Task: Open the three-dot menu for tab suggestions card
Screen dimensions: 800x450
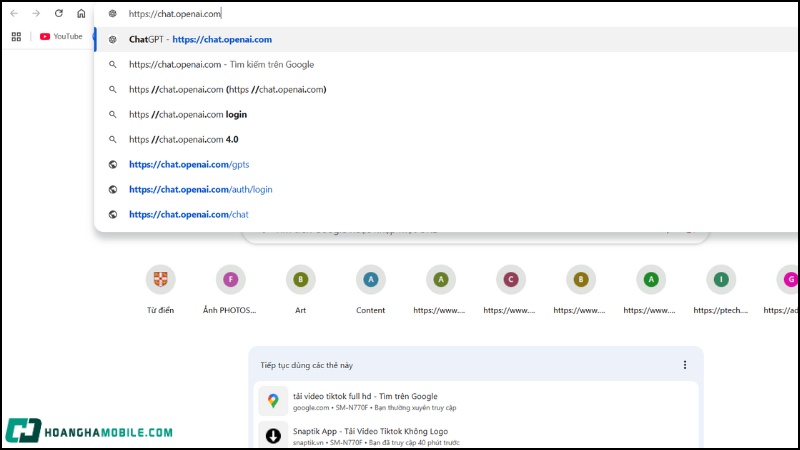Action: (685, 365)
